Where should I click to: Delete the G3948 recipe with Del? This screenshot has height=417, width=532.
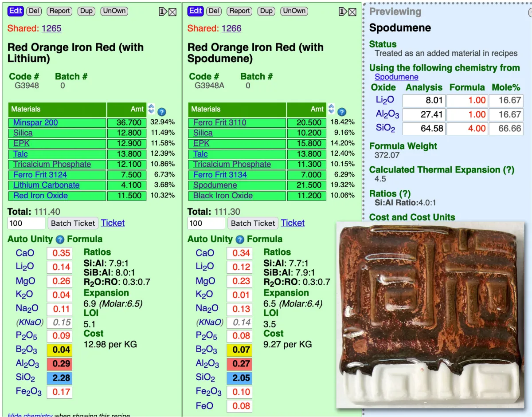point(34,11)
